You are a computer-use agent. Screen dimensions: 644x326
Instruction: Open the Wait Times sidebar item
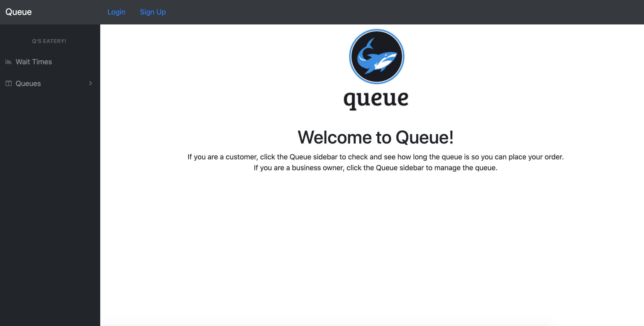pos(34,62)
